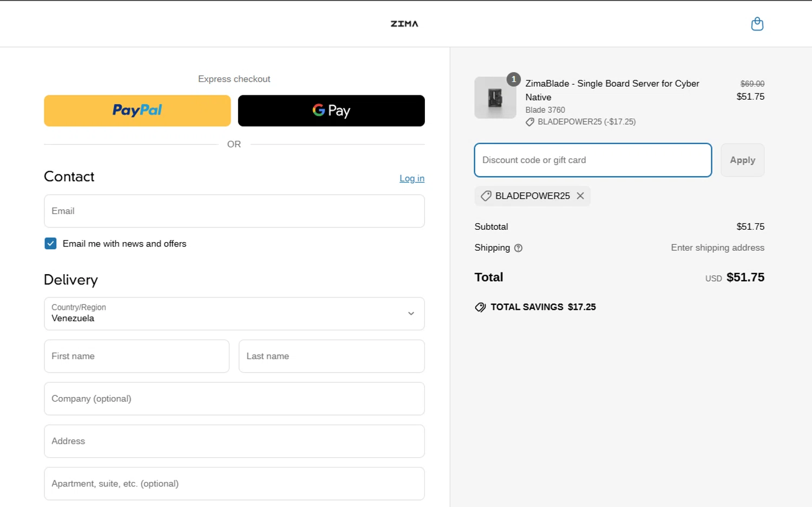Click the quantity badge on product image
Viewport: 812px width, 507px height.
(x=514, y=79)
